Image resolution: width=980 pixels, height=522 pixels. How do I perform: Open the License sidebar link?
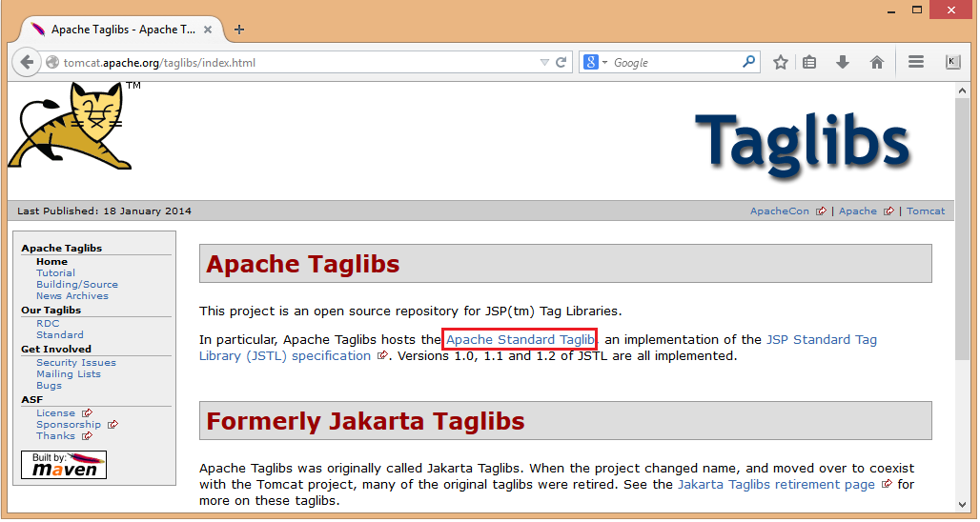55,413
